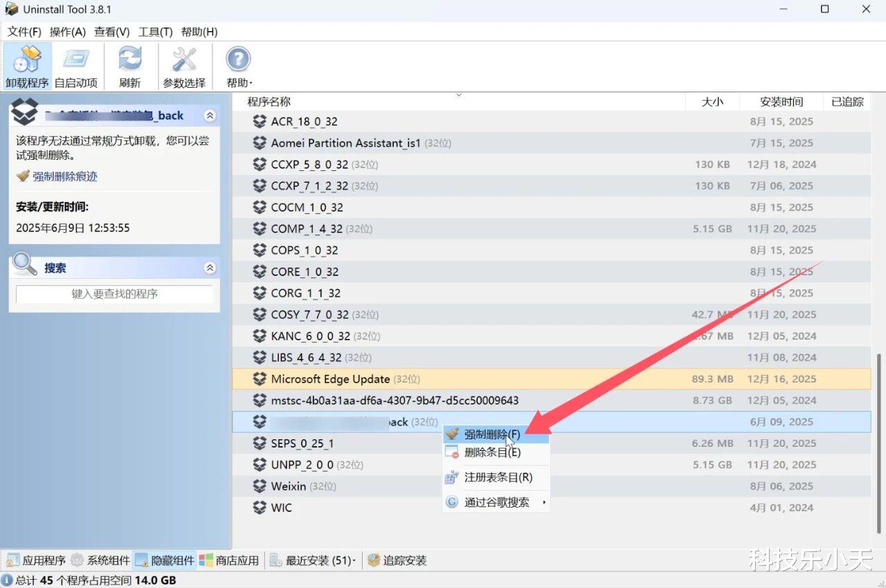Expand 通过谷歌搜索 submenu in context menu
Viewport: 886px width, 588px height.
[496, 502]
